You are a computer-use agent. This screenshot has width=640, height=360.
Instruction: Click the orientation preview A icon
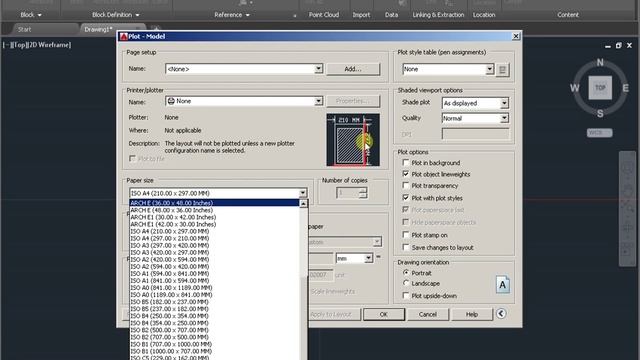502,284
